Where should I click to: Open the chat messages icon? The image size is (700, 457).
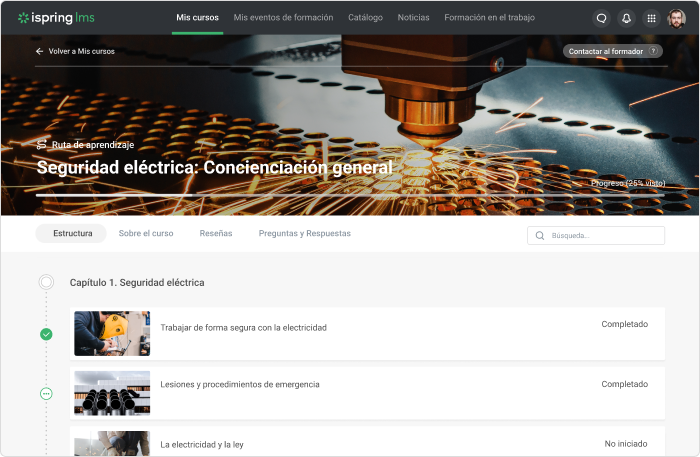[x=601, y=18]
